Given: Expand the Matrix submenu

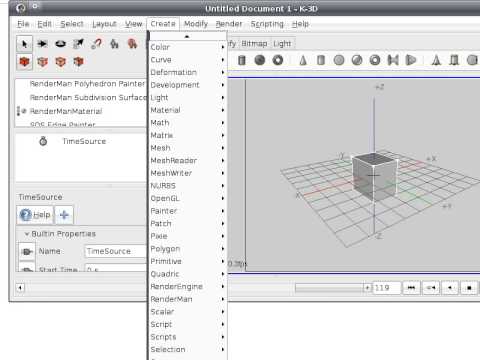Looking at the screenshot, I should click(187, 135).
